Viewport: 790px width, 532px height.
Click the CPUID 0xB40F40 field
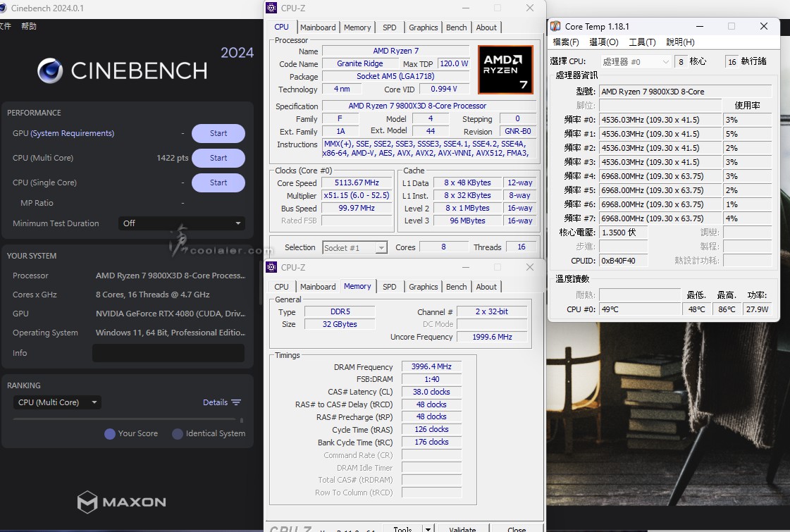pos(623,261)
